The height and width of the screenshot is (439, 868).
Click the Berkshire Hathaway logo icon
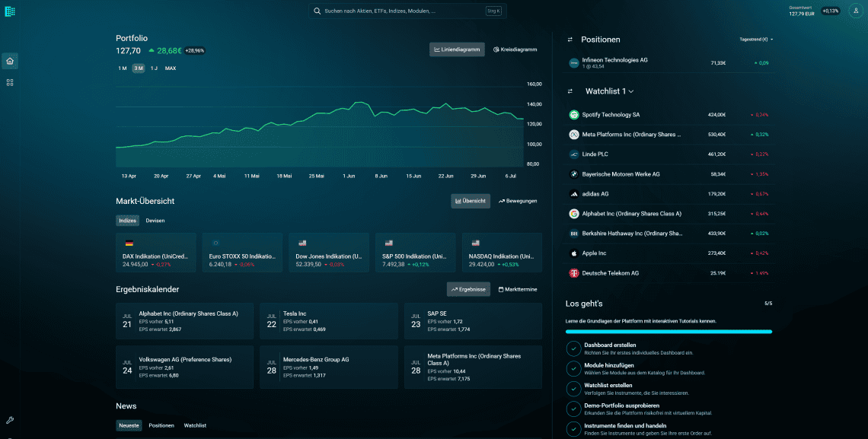(x=574, y=234)
